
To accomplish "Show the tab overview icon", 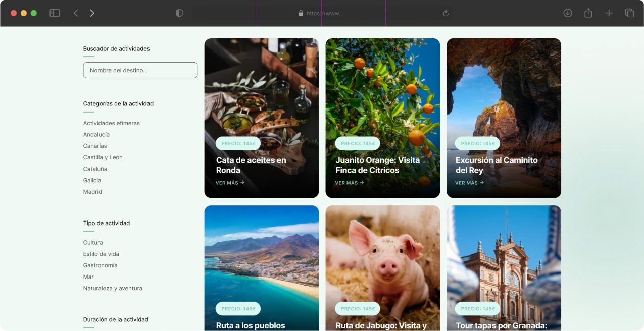I will (x=629, y=13).
